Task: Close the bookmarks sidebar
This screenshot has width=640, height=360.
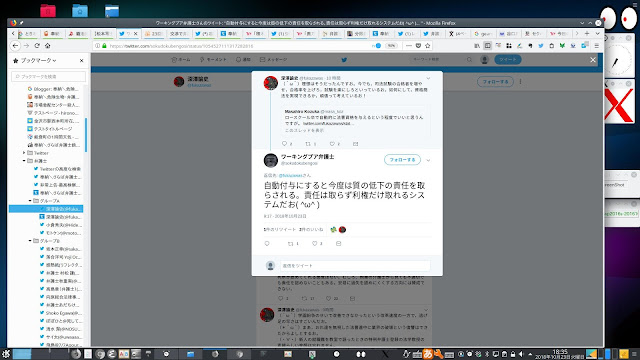Action: pyautogui.click(x=82, y=60)
